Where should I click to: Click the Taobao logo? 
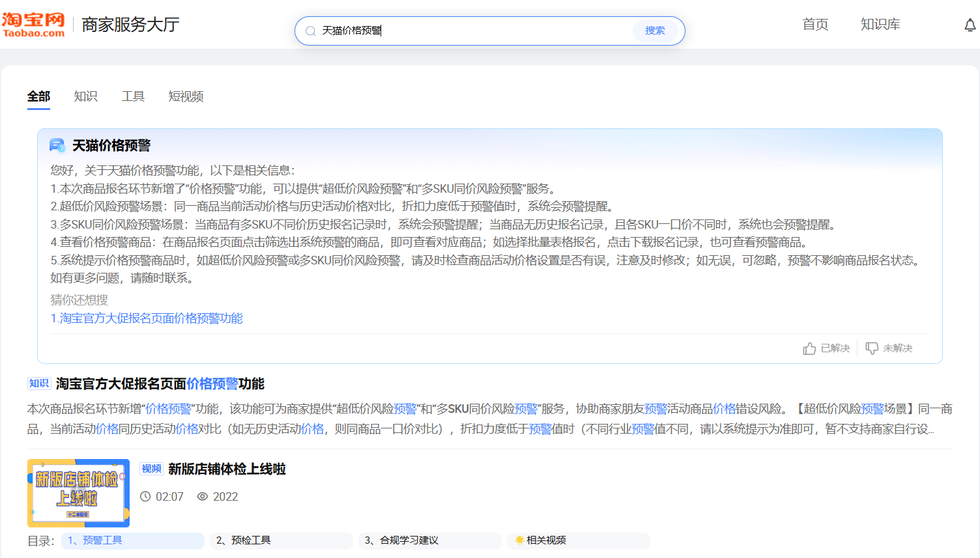[x=33, y=25]
